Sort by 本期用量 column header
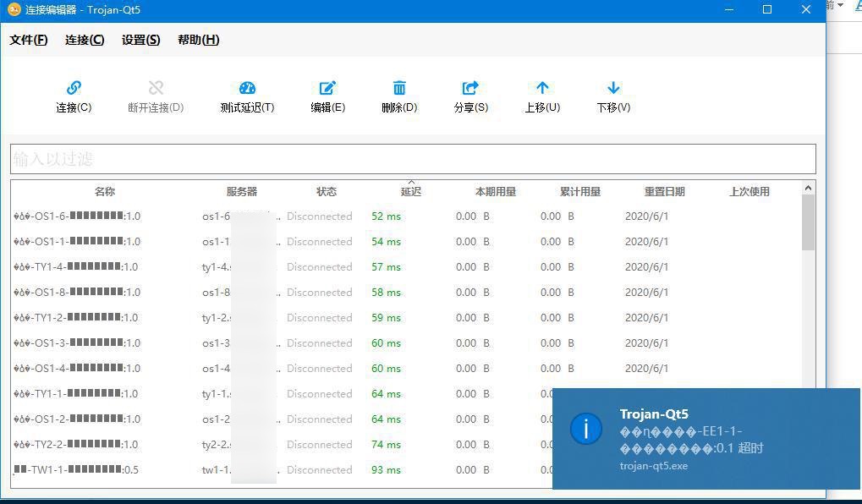 (x=496, y=191)
